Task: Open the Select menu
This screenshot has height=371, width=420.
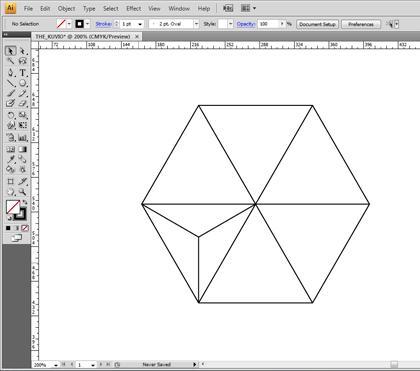Action: click(111, 8)
